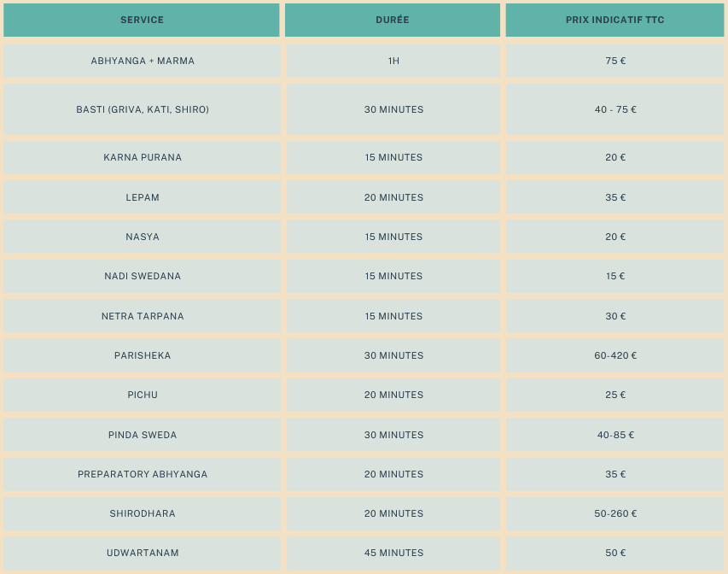728x574 pixels.
Task: Select the KARNA PURANA service row
Action: (143, 157)
